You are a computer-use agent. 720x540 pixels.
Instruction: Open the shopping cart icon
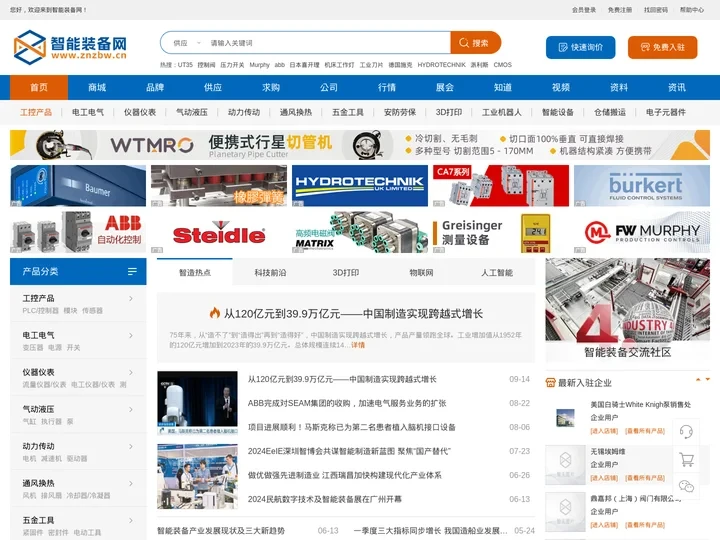coord(686,459)
